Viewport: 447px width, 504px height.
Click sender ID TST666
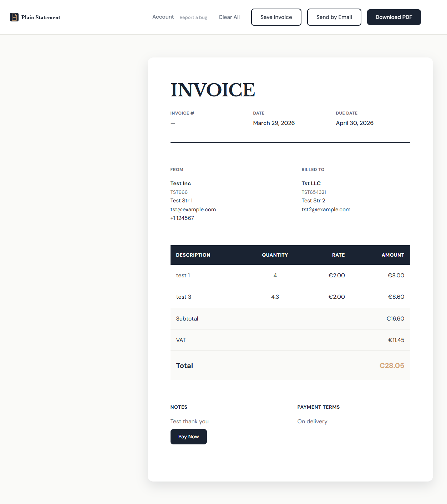(179, 192)
